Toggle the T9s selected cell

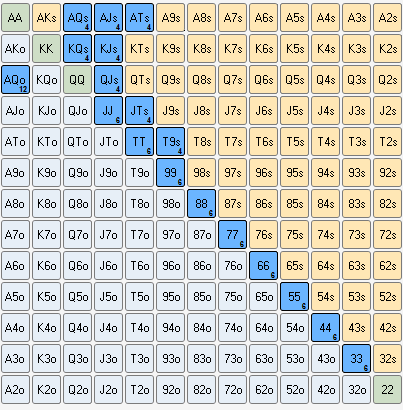(170, 142)
